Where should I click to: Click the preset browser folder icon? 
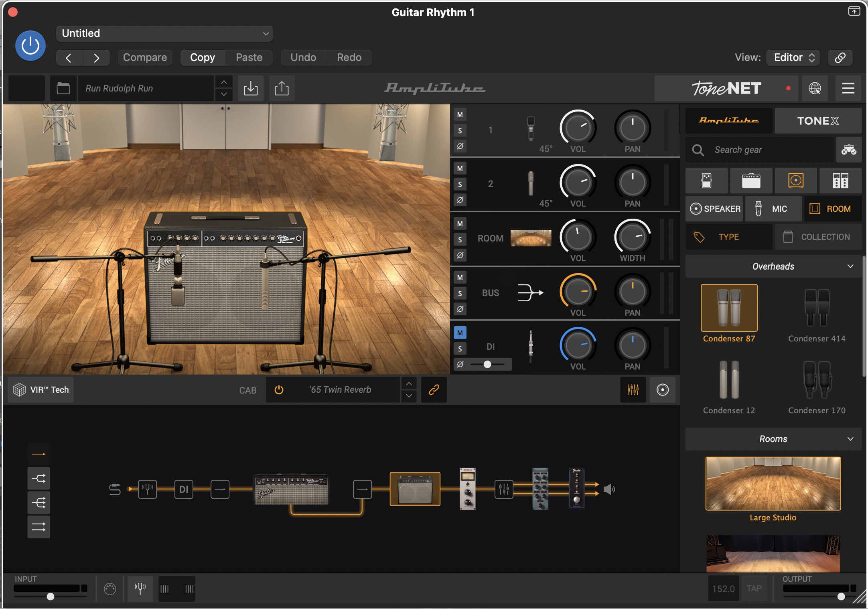63,88
